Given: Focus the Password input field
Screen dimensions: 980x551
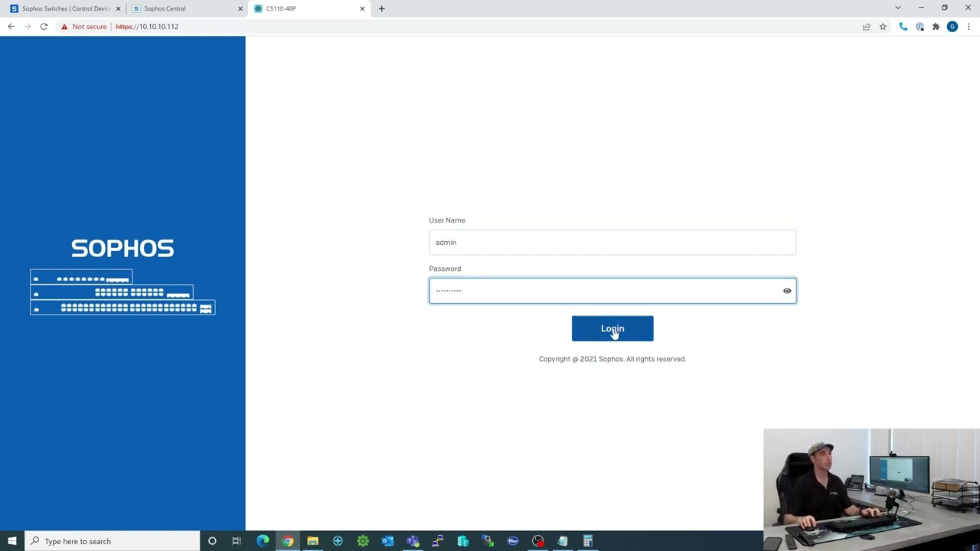Looking at the screenshot, I should (612, 291).
